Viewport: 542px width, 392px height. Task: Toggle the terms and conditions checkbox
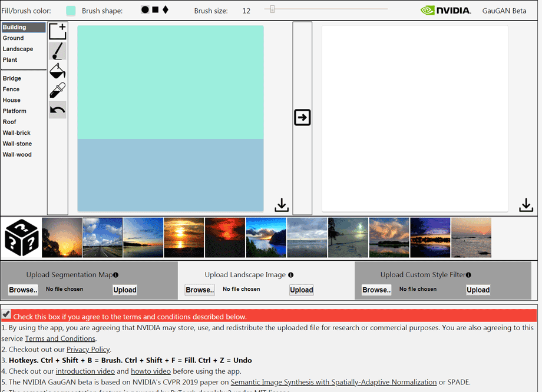tap(6, 314)
